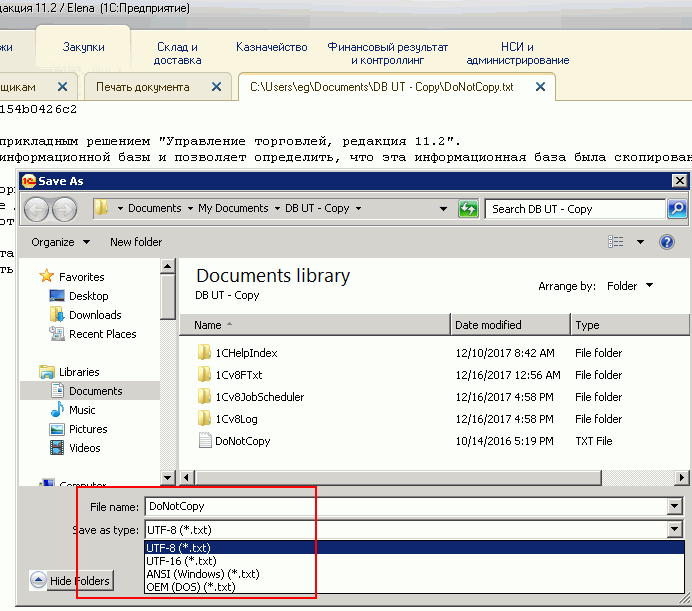Open НСИ и администрирование section
This screenshot has height=611, width=692.
click(518, 53)
